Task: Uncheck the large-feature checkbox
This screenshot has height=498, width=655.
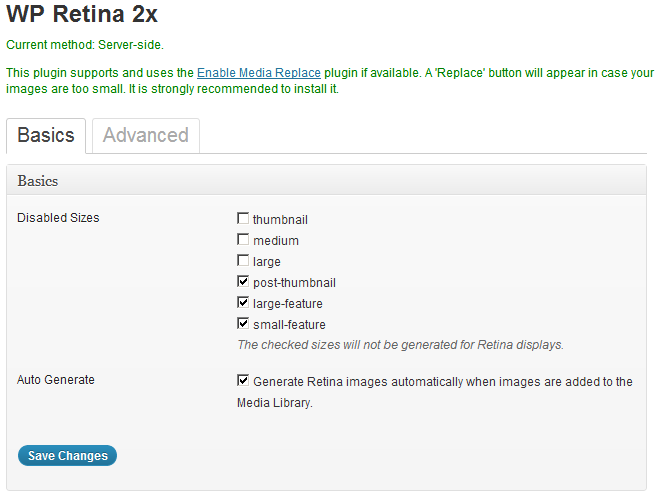Action: (x=243, y=303)
